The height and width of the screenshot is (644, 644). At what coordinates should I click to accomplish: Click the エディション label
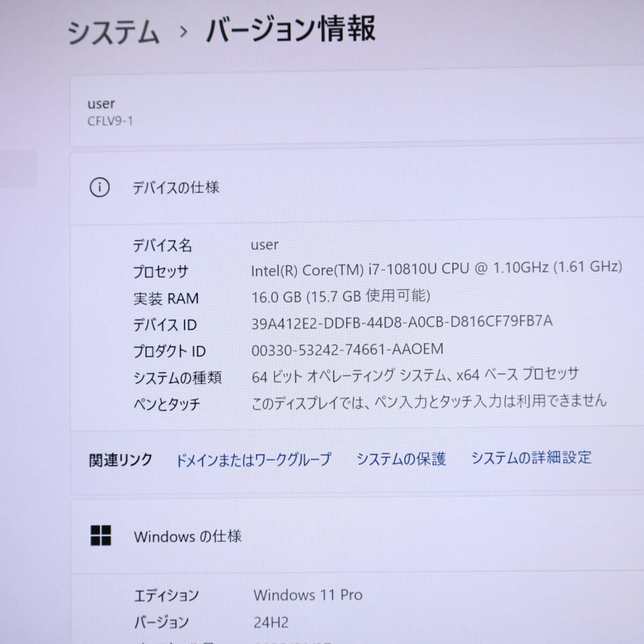(166, 596)
